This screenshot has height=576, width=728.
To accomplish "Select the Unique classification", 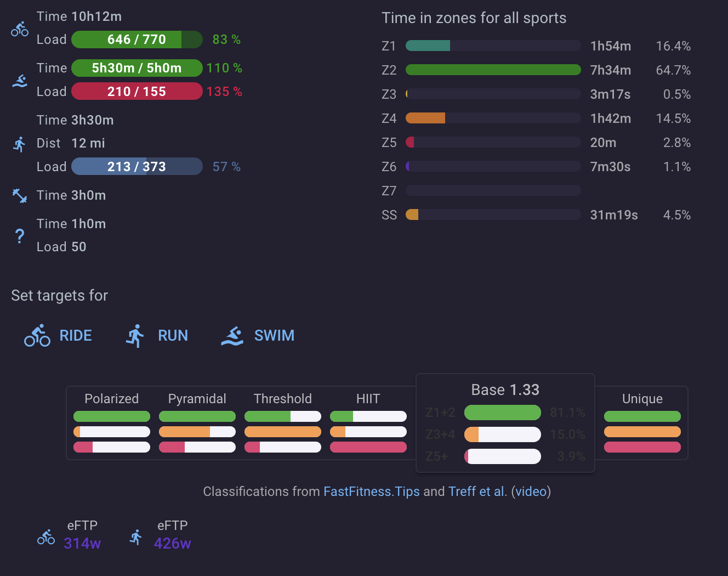I will [642, 422].
